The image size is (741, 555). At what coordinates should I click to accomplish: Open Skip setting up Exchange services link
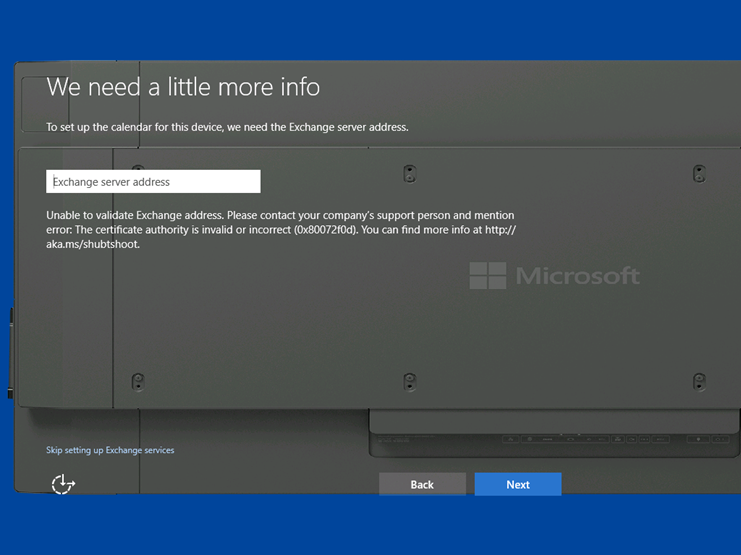click(110, 450)
